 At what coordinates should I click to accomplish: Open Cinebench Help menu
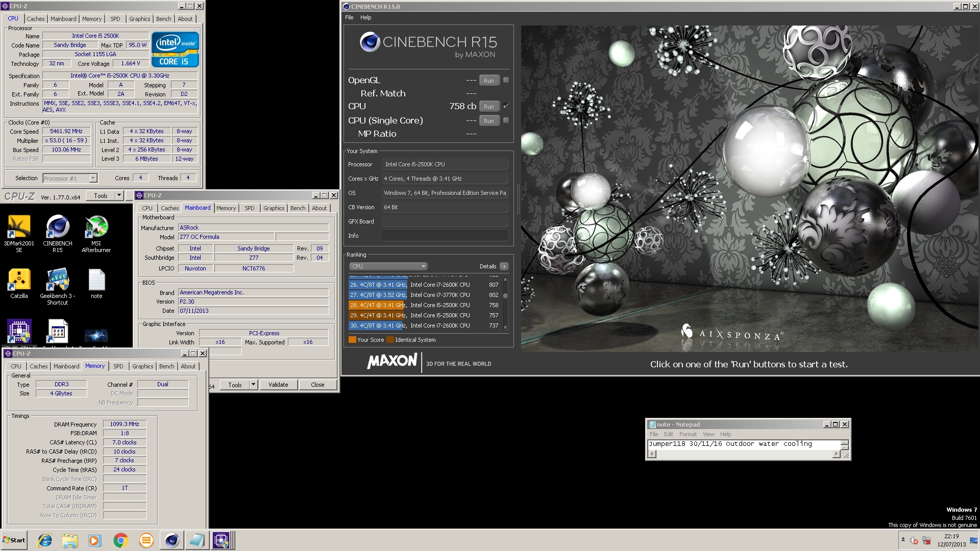pos(366,17)
